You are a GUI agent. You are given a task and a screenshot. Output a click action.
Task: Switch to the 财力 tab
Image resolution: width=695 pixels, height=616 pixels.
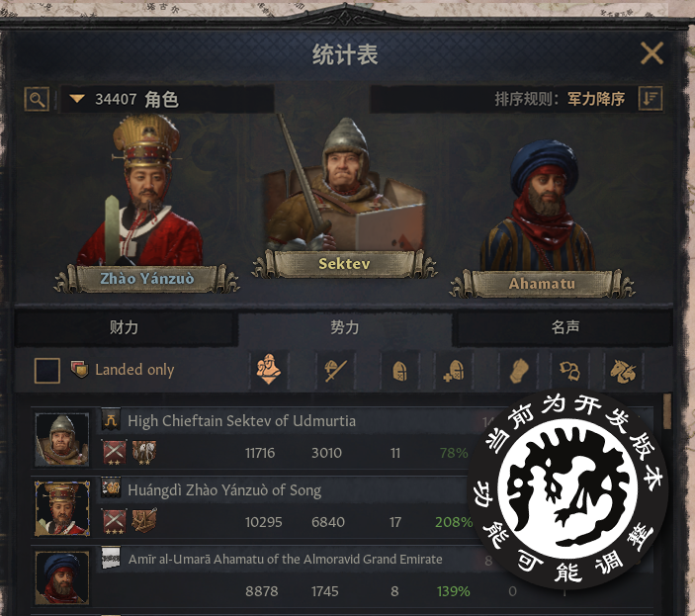[x=125, y=327]
